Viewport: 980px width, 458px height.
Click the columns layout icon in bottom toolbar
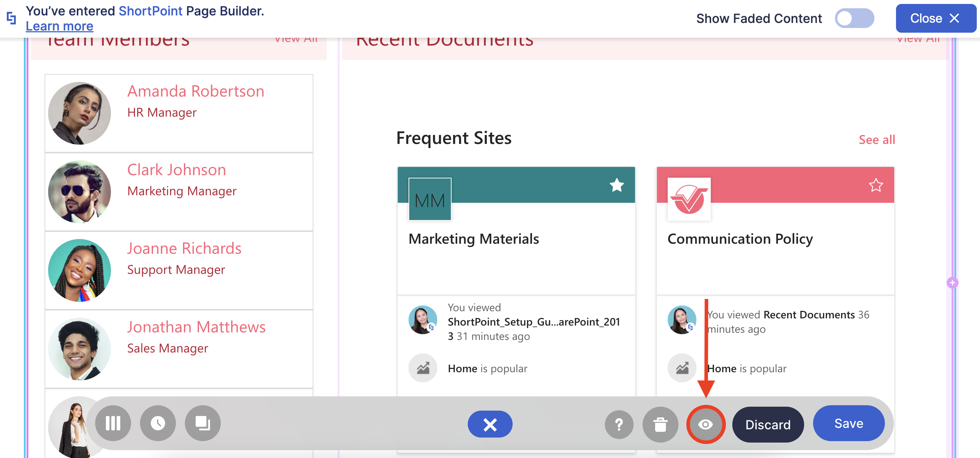pos(113,423)
